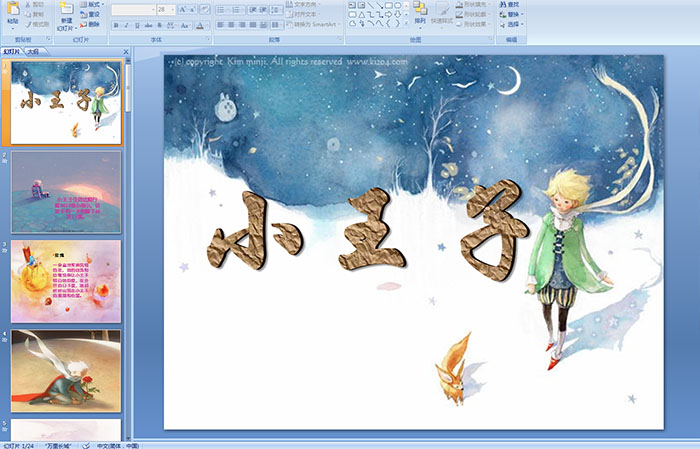This screenshot has height=449, width=700.
Task: Toggle bulleted list
Action: 223,9
